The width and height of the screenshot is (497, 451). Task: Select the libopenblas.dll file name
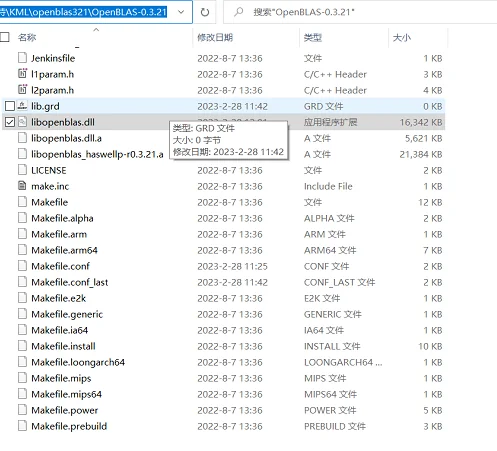63,122
